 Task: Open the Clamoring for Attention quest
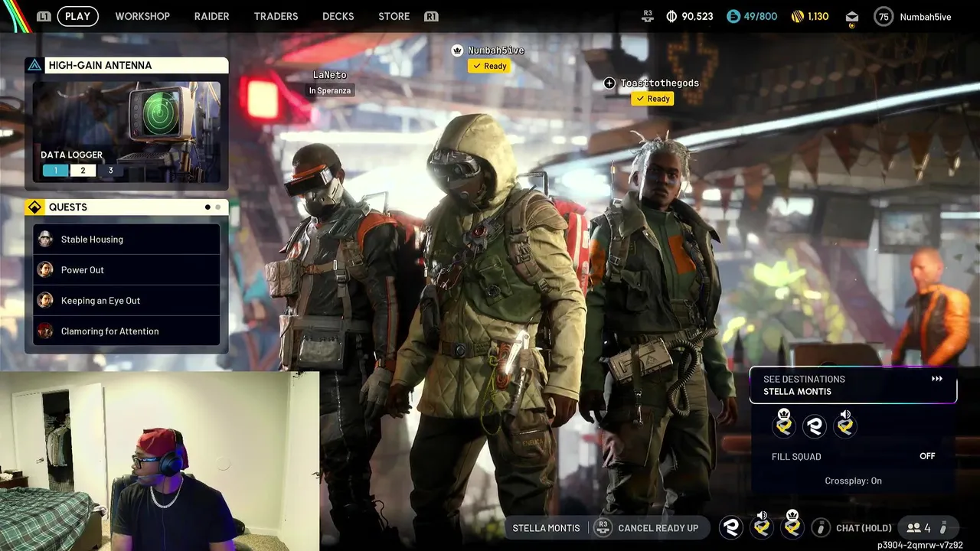[126, 331]
